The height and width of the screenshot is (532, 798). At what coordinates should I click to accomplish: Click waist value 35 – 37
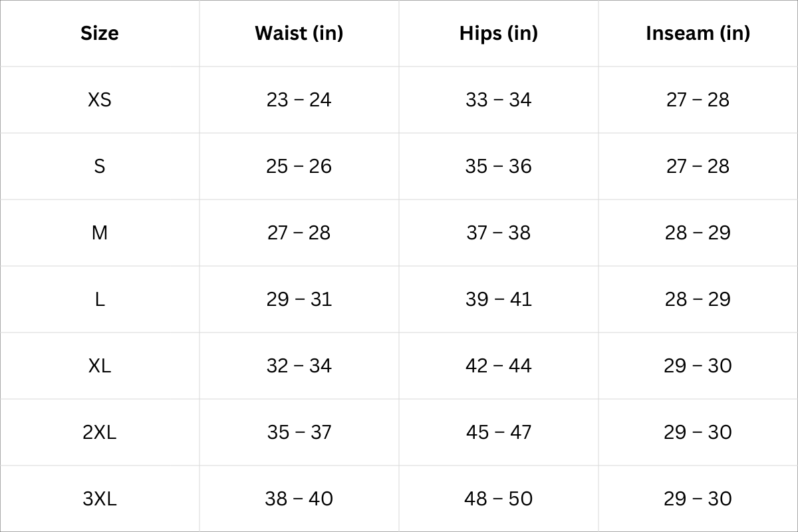pyautogui.click(x=299, y=432)
